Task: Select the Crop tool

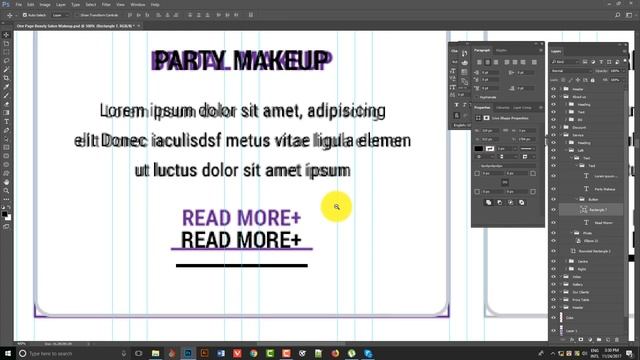Action: pos(6,78)
